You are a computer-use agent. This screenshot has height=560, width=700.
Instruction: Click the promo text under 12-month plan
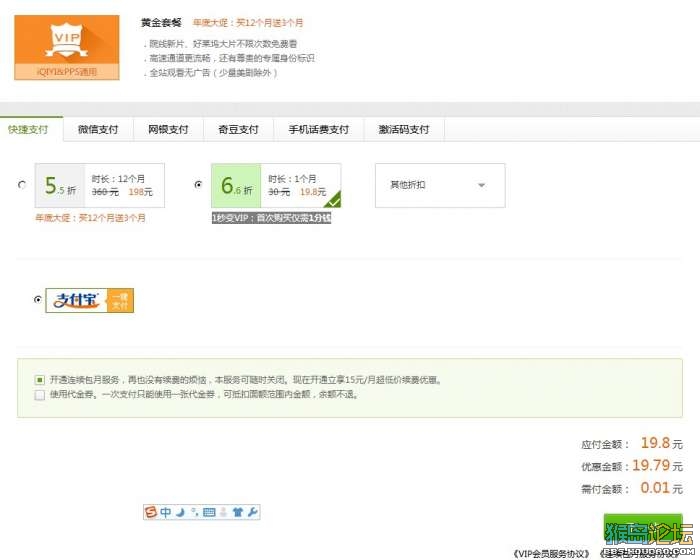point(90,218)
